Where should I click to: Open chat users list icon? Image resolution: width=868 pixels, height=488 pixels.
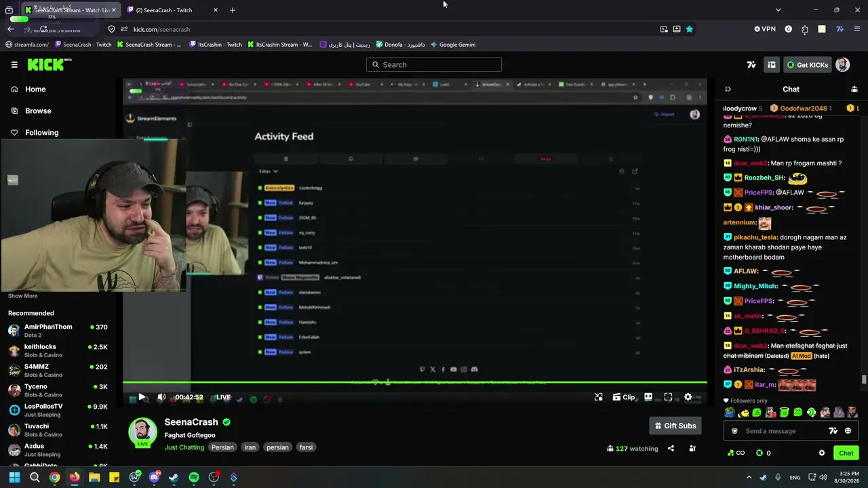(854, 89)
